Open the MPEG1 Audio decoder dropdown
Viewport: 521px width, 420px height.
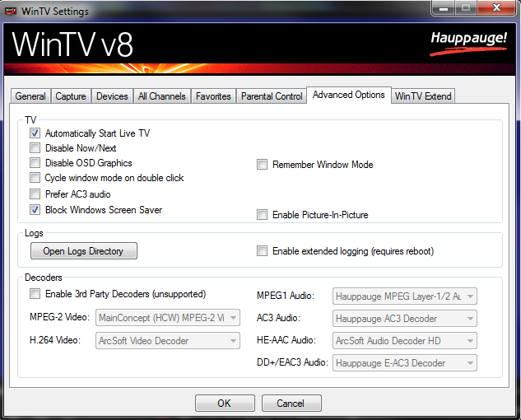coord(405,296)
